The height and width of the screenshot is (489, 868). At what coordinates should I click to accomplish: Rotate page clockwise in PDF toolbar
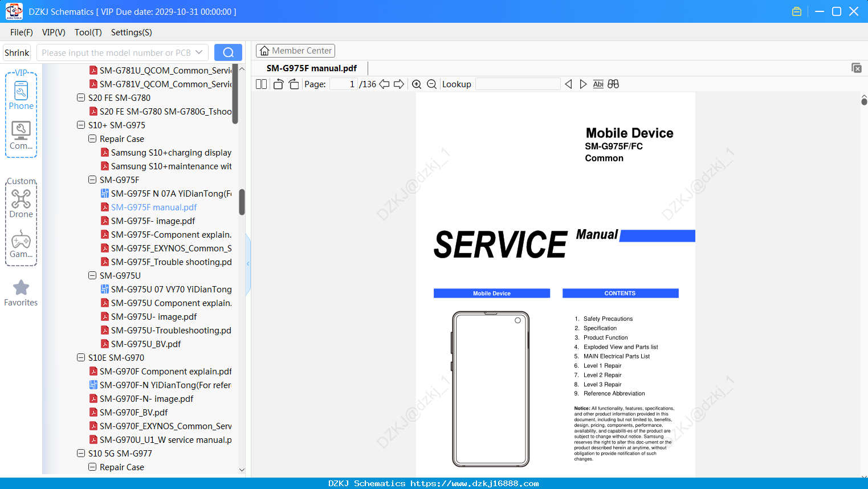[294, 84]
